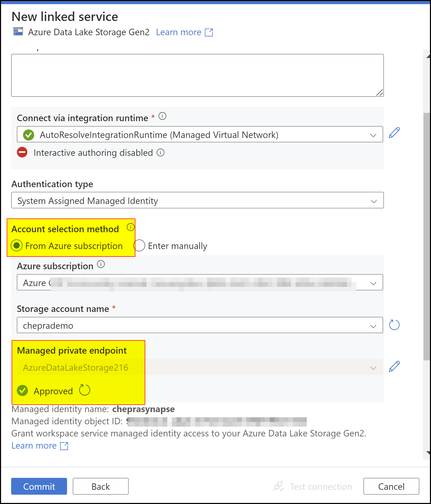Click the green Approved checkmark icon
Image resolution: width=431 pixels, height=504 pixels.
tap(23, 390)
